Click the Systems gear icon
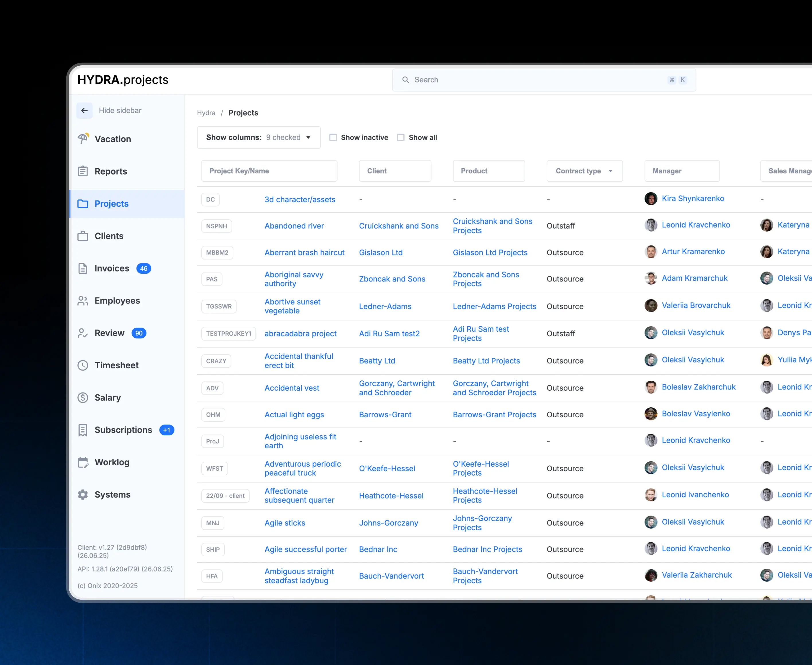Screen dimensions: 812x665 tap(83, 494)
